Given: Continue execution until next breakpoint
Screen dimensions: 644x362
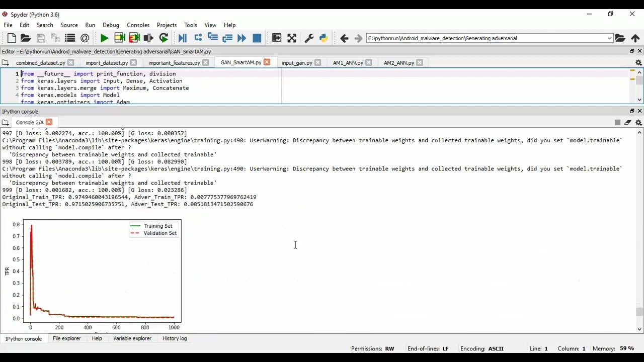Looking at the screenshot, I should point(242,38).
